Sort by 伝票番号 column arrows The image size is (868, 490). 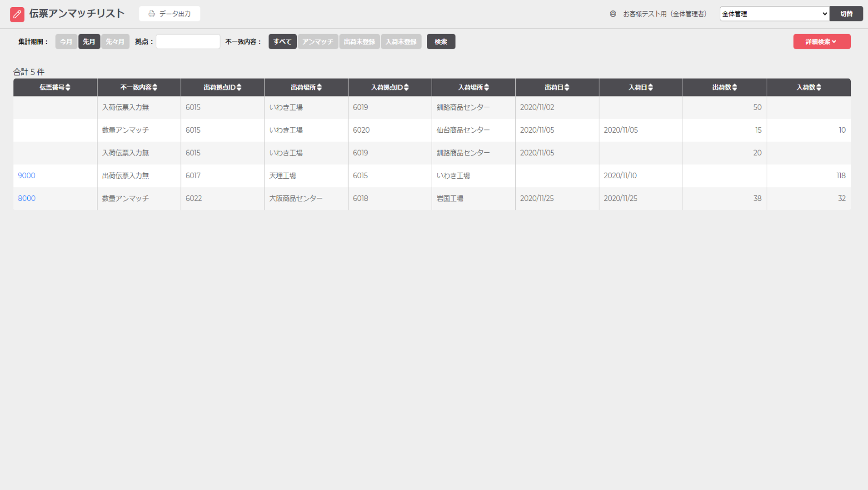click(68, 87)
